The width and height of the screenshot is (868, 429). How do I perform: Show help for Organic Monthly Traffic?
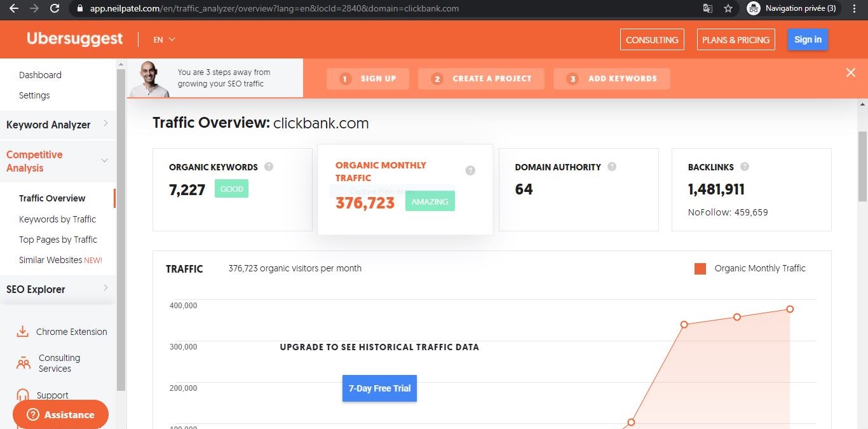[470, 170]
